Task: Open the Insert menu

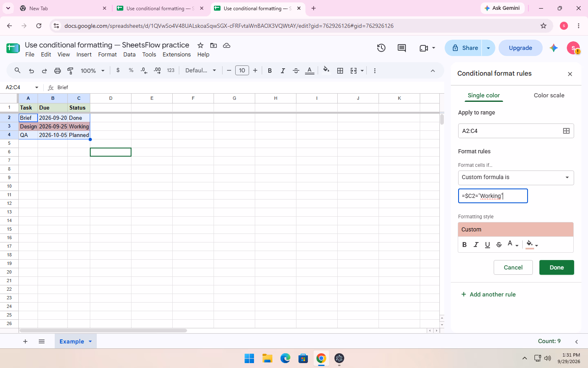Action: 84,54
